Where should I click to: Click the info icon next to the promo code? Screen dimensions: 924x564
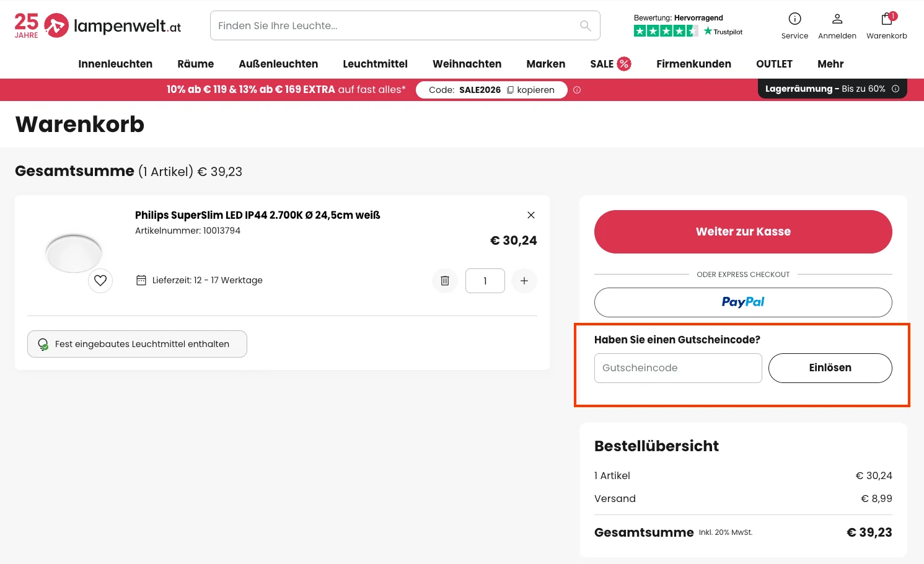coord(576,90)
